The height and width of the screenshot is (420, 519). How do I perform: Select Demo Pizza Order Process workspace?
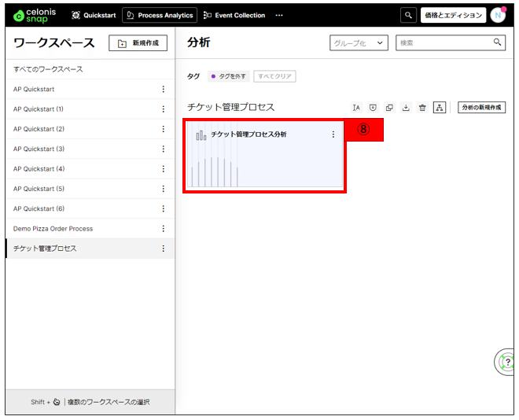click(x=90, y=229)
